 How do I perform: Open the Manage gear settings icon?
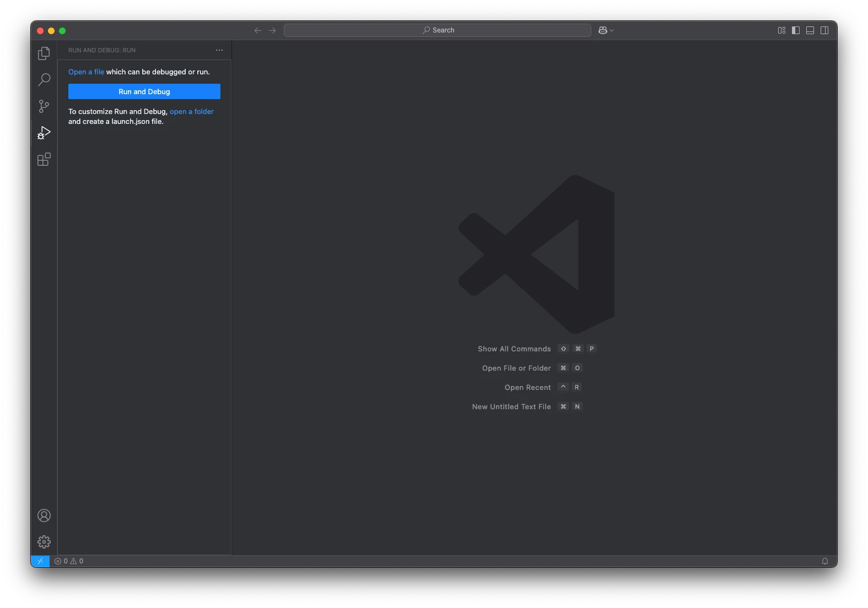click(44, 542)
